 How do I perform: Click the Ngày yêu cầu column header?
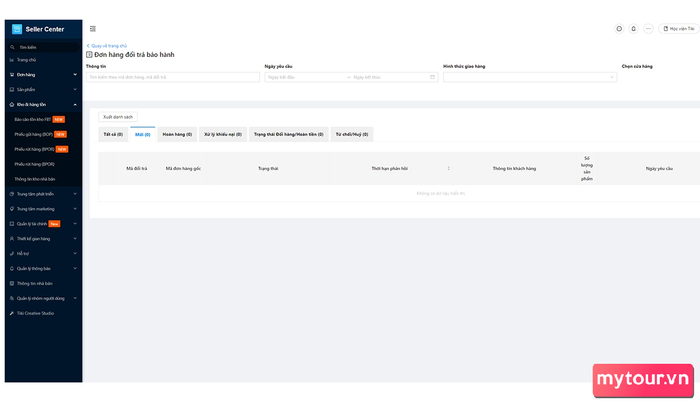[659, 168]
